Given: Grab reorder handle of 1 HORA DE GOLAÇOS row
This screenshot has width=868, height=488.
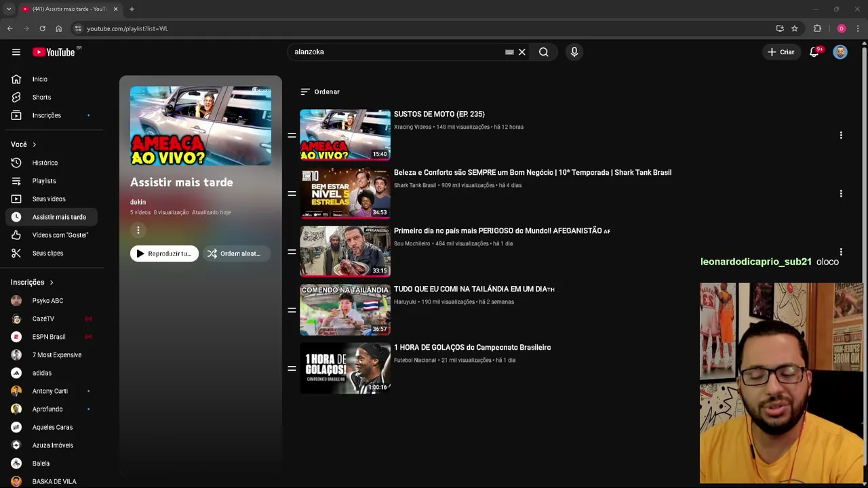Looking at the screenshot, I should [292, 369].
